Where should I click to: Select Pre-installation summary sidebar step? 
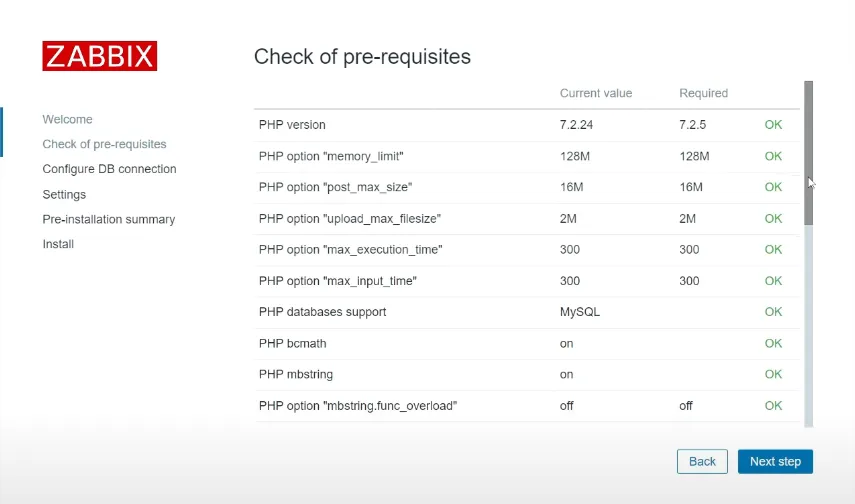click(x=108, y=219)
